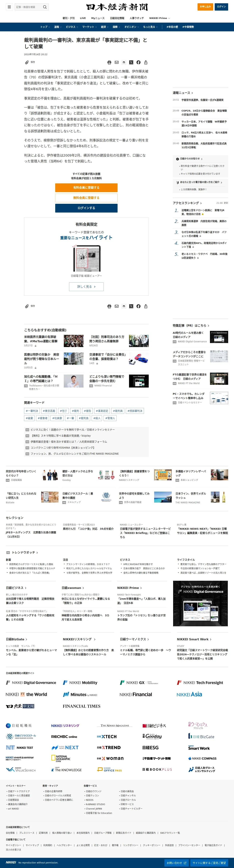234x868 pixels.
Task: Share on Facebook using the icon near the headline
Action: point(138,62)
